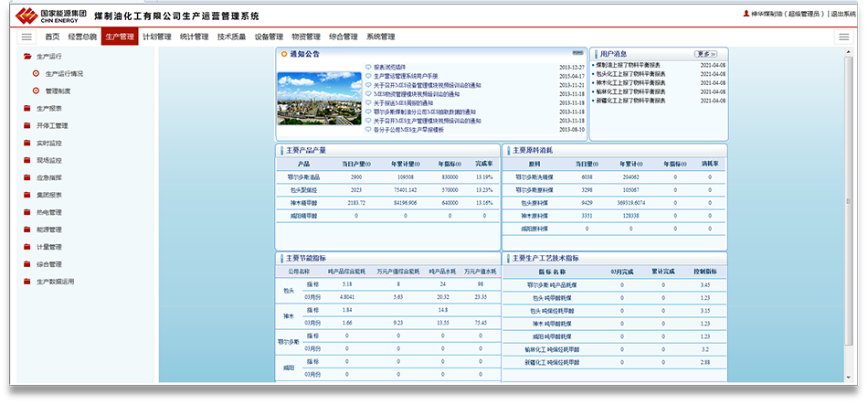Click 控制指标 column header
Viewport: 868px width, 405px height.
(x=705, y=272)
